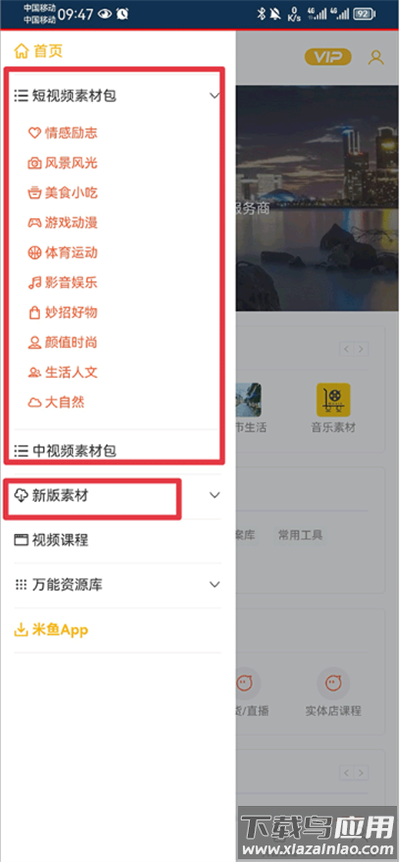Tap the city night banner image

pyautogui.click(x=318, y=198)
